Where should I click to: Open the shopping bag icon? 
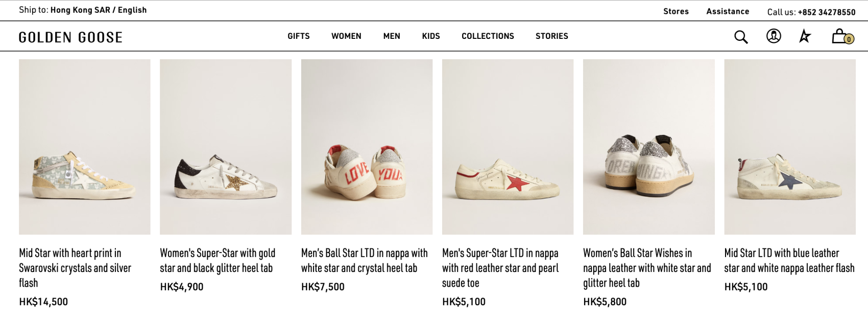841,37
